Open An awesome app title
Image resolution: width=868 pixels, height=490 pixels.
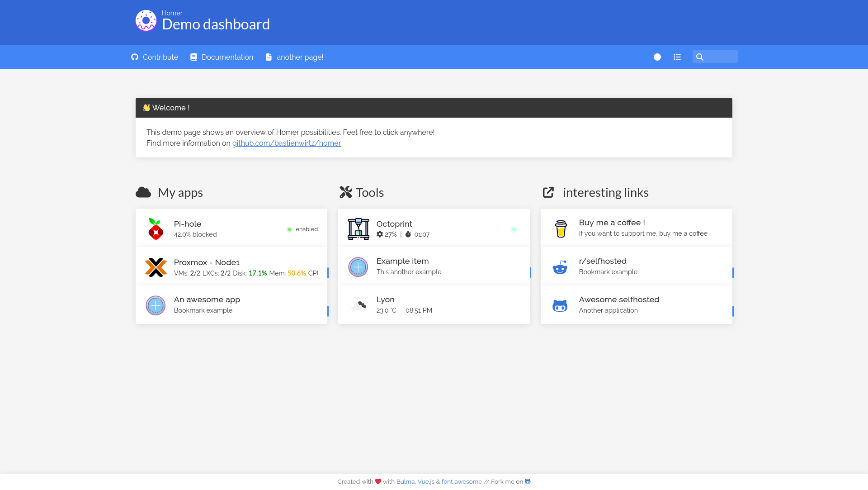(207, 300)
